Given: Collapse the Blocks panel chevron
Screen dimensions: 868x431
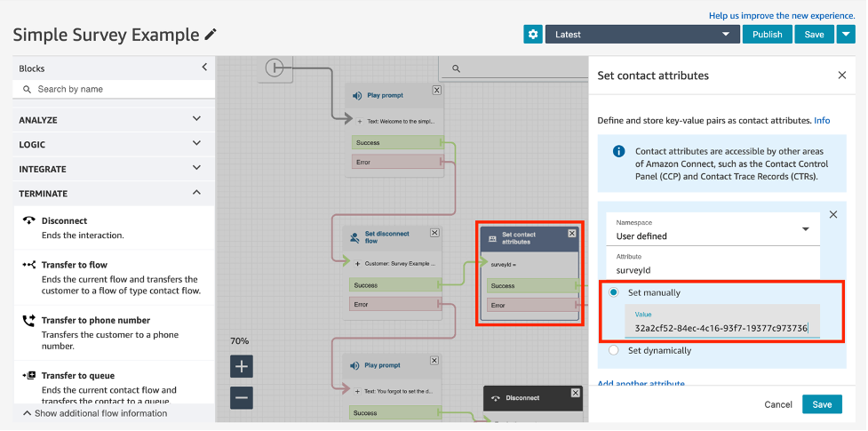Looking at the screenshot, I should coord(204,67).
